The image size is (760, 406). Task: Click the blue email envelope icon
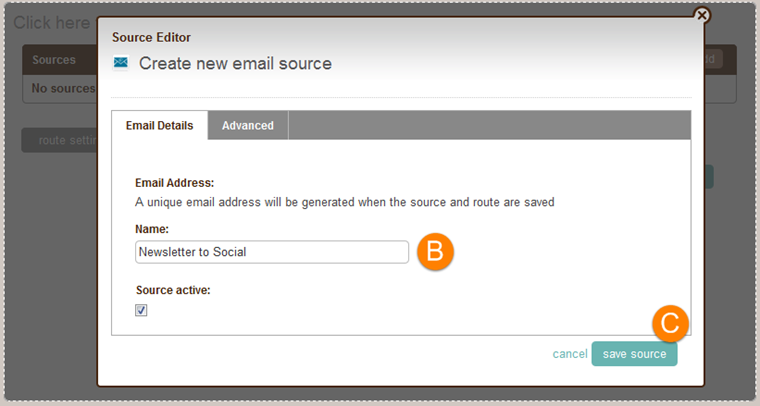121,62
